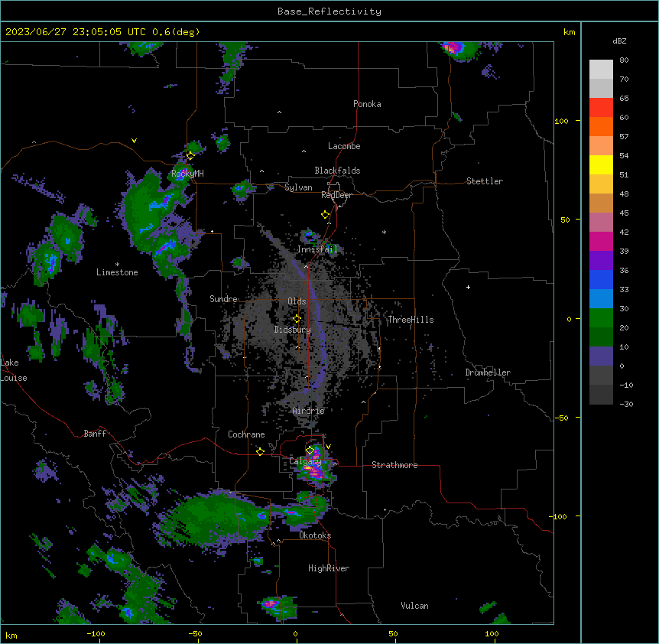
Task: Click the Blackfalds label
Action: click(337, 171)
